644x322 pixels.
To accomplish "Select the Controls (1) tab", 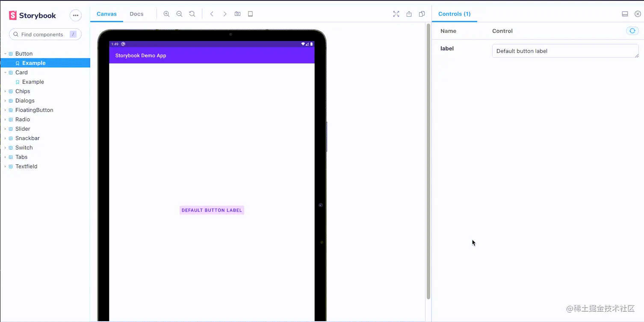I will pyautogui.click(x=455, y=14).
